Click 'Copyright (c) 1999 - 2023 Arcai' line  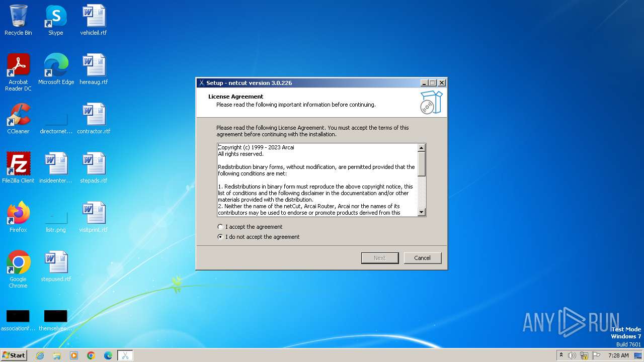[256, 147]
